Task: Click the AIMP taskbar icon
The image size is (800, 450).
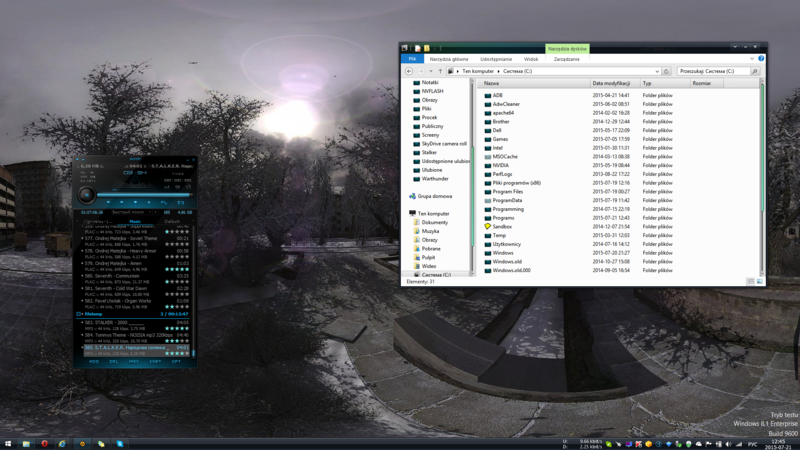Action: 82,444
